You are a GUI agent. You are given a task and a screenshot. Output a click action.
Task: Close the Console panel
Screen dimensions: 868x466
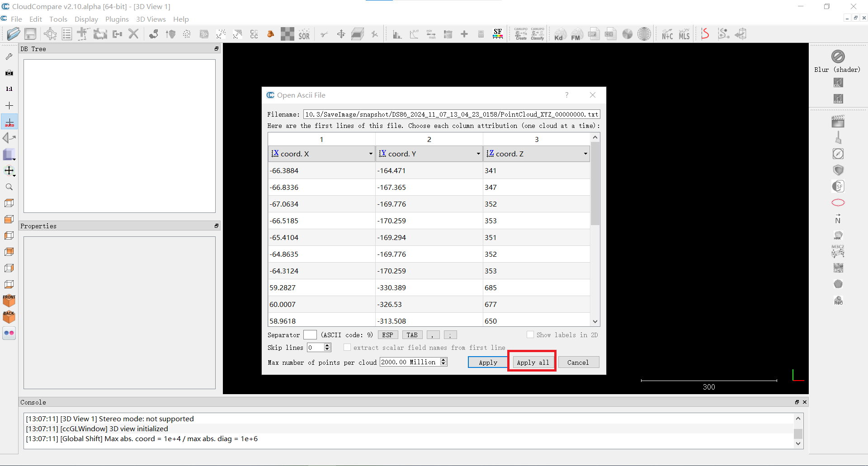pyautogui.click(x=805, y=402)
